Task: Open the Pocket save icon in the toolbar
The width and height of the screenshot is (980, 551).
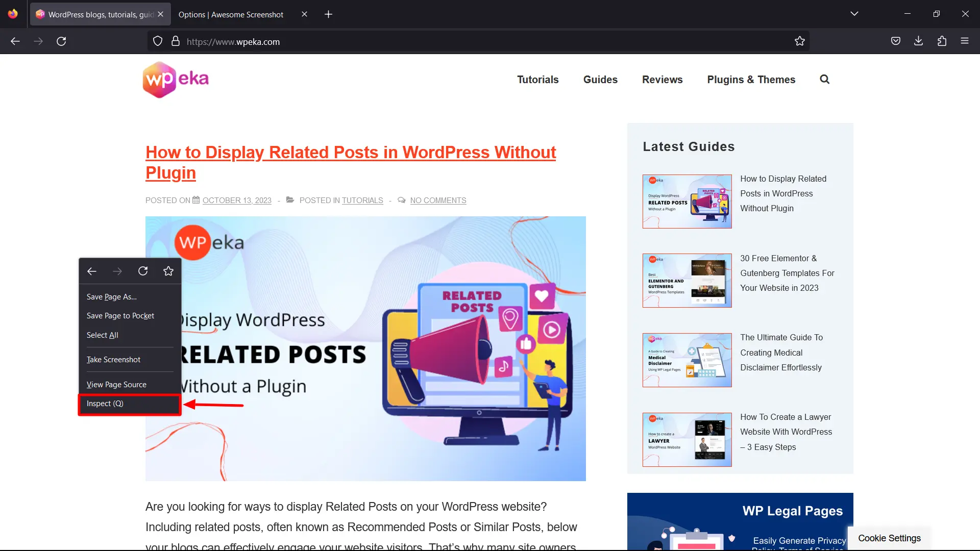Action: pyautogui.click(x=896, y=41)
